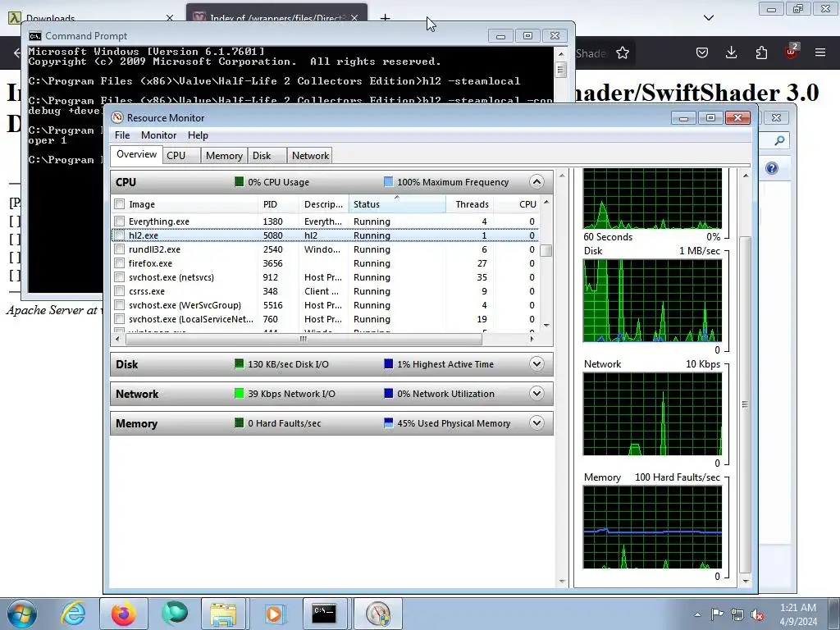Click the process list vertical scrollbar thumb
This screenshot has width=840, height=630.
pos(546,250)
